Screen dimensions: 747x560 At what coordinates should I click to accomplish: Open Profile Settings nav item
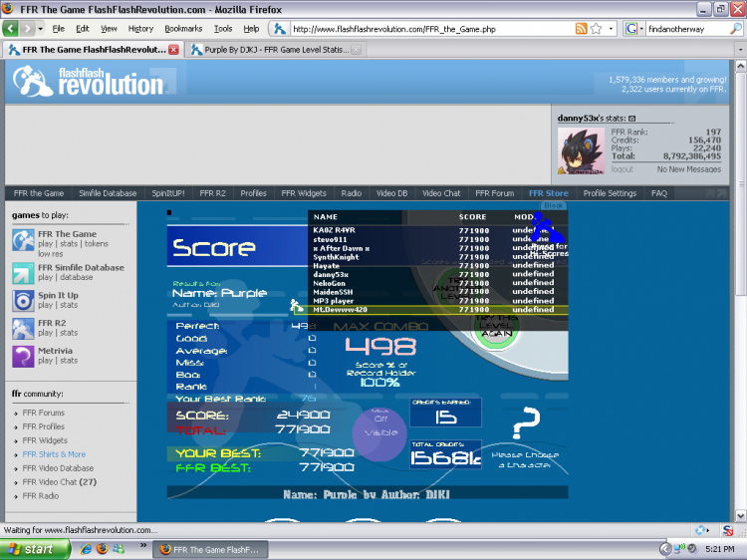(x=610, y=193)
